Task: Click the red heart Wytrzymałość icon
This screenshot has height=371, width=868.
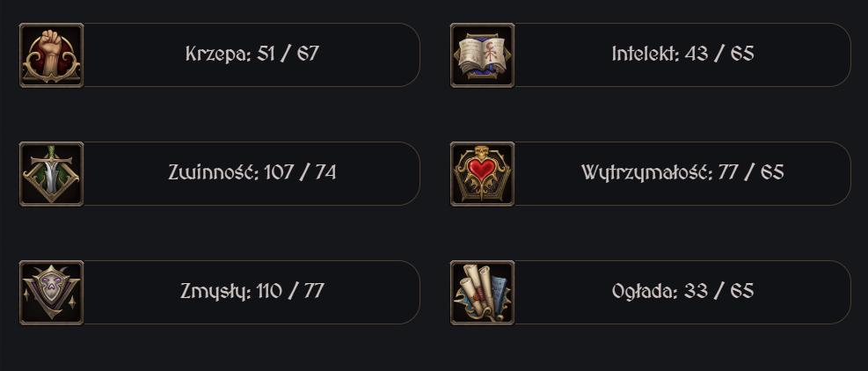Action: (x=482, y=174)
